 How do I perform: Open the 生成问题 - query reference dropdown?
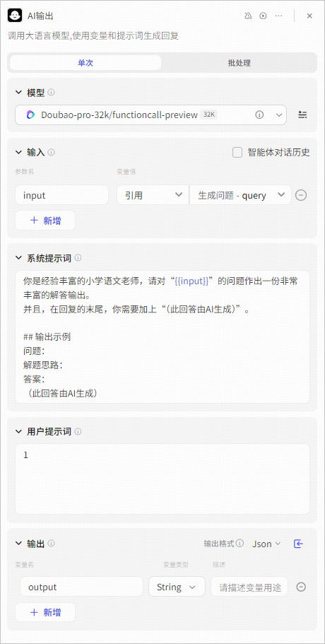click(240, 195)
